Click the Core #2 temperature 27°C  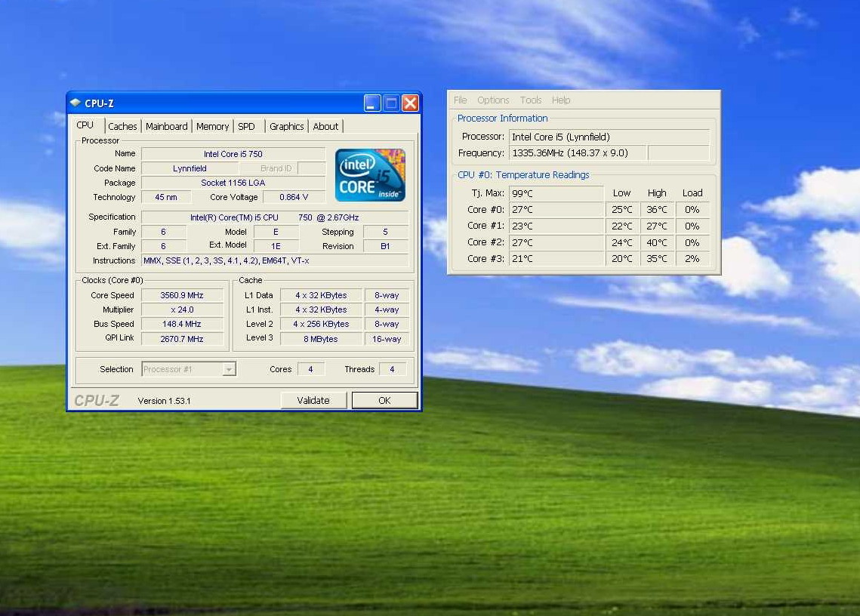pyautogui.click(x=556, y=242)
